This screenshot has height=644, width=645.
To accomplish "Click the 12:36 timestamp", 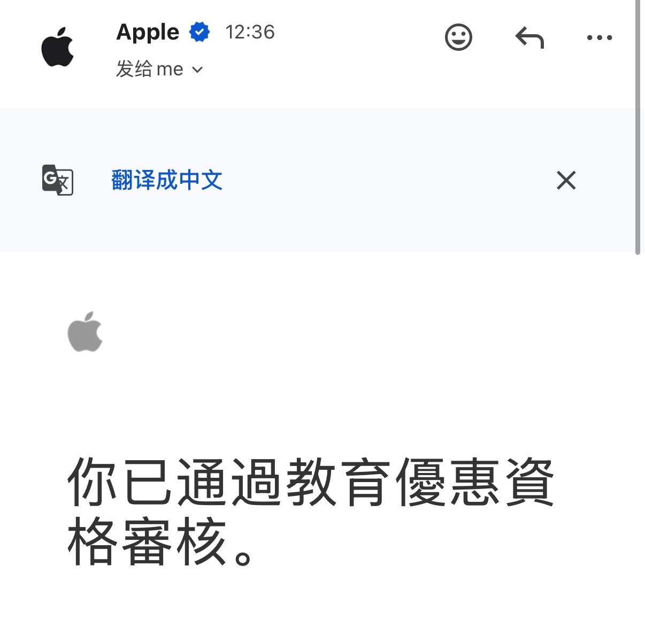I will tap(250, 32).
